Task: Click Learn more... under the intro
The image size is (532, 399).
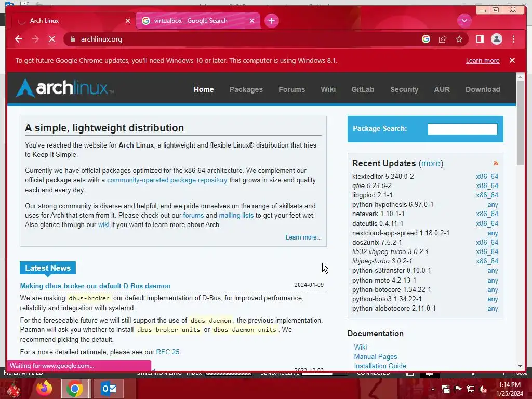Action: click(x=303, y=237)
